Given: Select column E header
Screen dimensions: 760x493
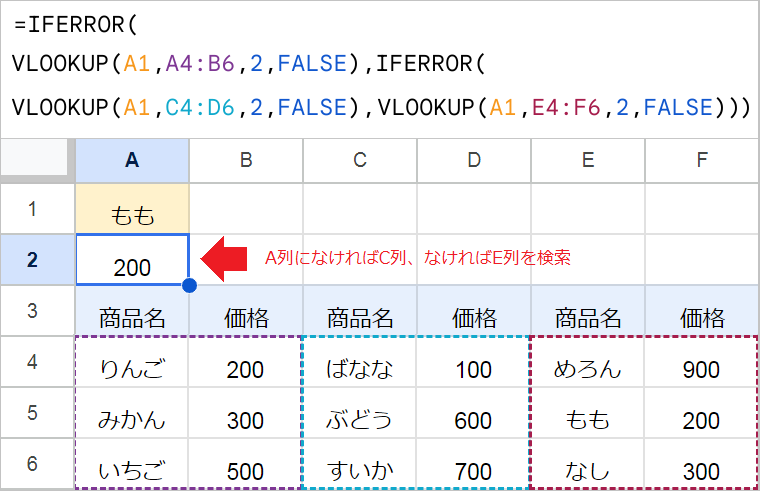Looking at the screenshot, I should click(x=588, y=160).
